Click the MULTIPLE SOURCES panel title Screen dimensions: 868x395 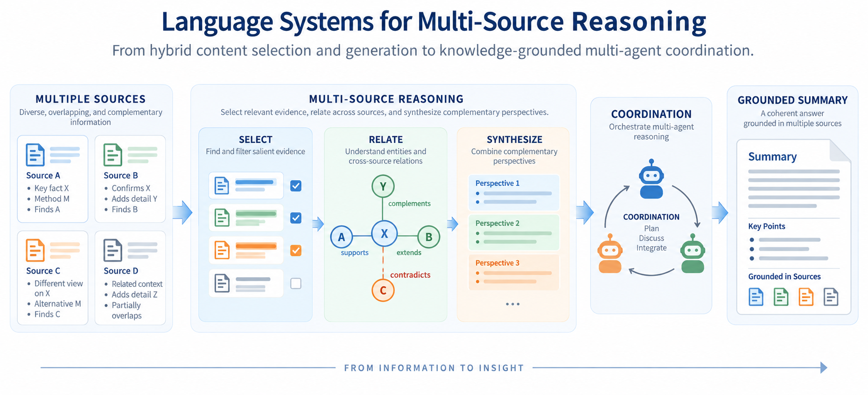click(91, 99)
